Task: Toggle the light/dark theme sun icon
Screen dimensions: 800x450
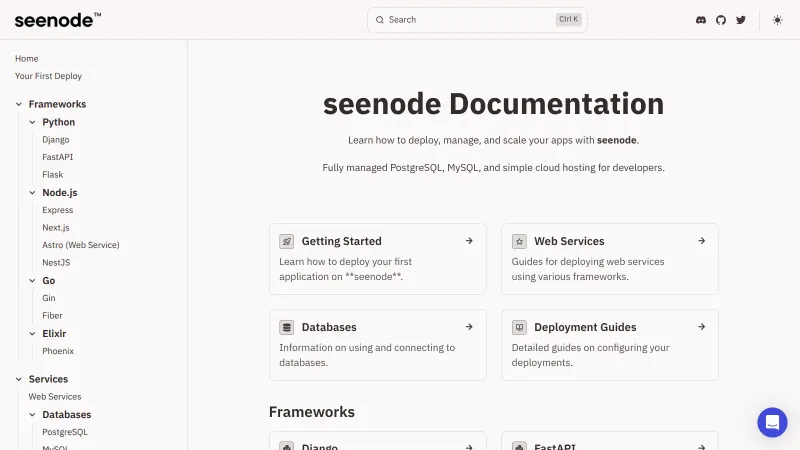Action: pos(778,20)
